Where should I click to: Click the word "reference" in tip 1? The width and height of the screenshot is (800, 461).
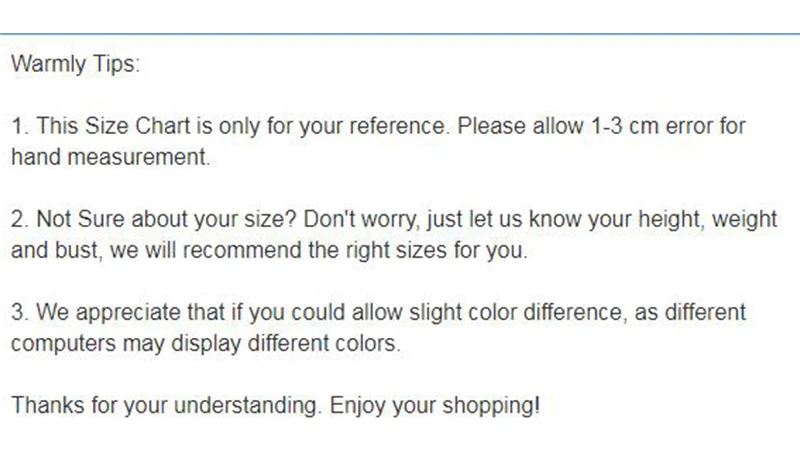point(397,126)
